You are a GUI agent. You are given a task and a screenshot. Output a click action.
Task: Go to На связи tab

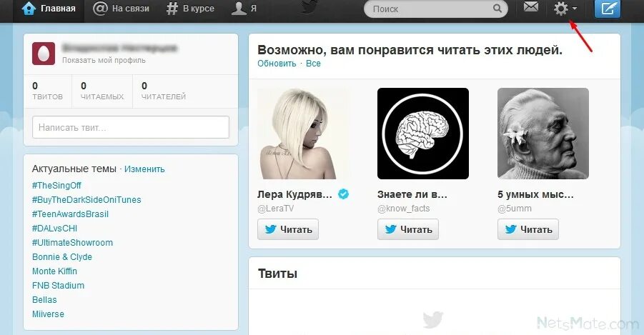121,9
